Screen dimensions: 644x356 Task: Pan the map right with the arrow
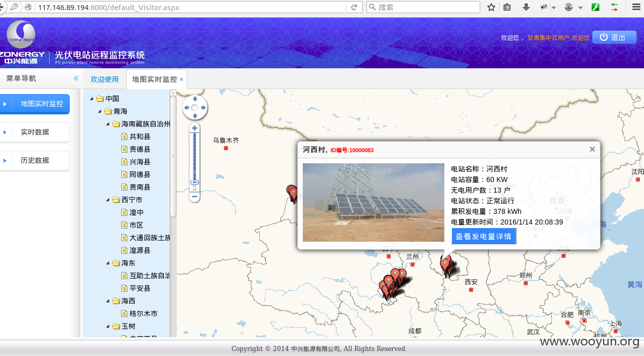coord(204,108)
